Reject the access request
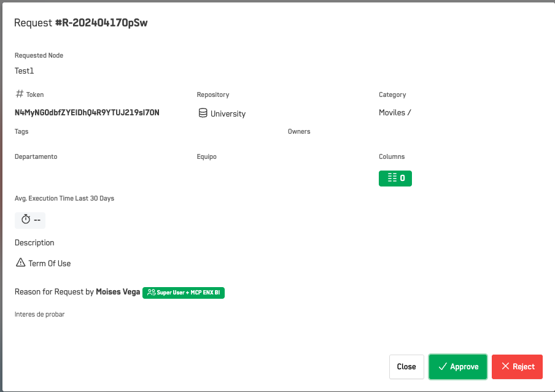 point(517,366)
